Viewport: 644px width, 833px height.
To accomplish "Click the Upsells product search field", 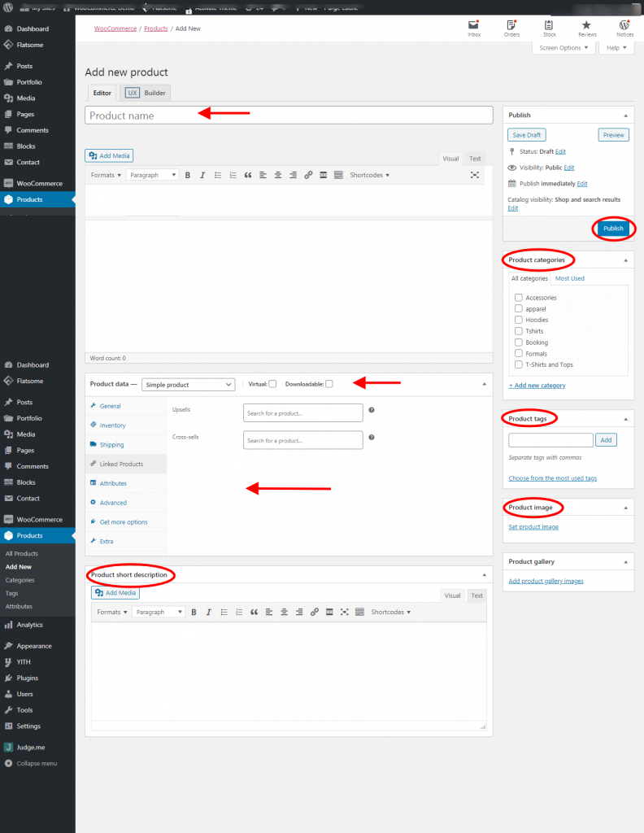I will click(x=303, y=412).
